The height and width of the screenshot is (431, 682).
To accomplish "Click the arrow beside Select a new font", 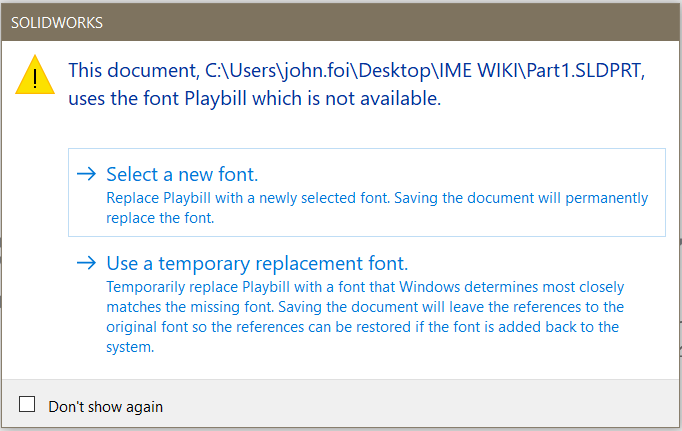I will [87, 174].
